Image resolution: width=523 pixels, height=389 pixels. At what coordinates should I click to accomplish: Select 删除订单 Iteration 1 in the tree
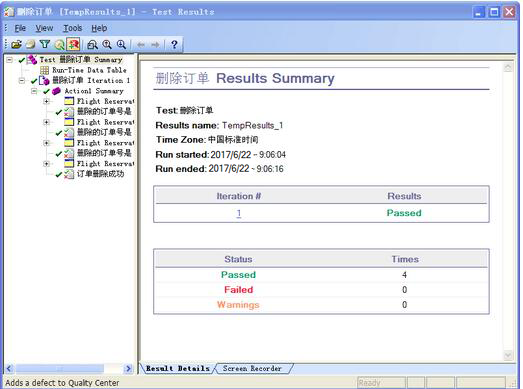[x=91, y=80]
